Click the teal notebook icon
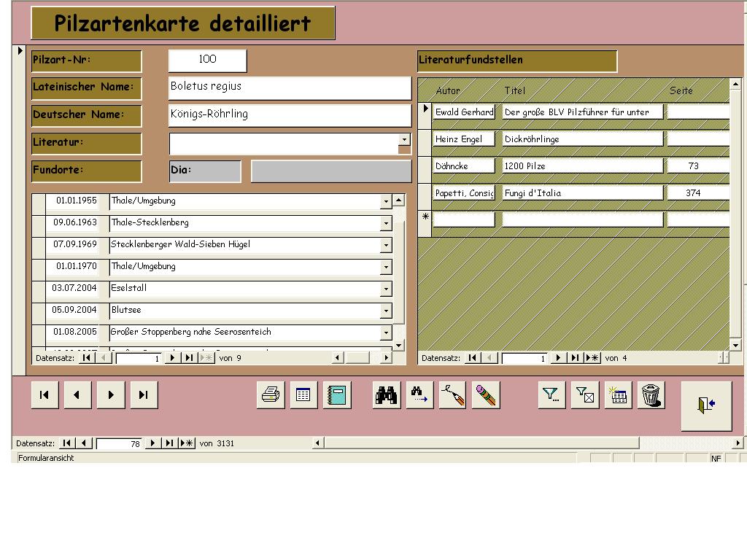The width and height of the screenshot is (747, 560). 337,395
